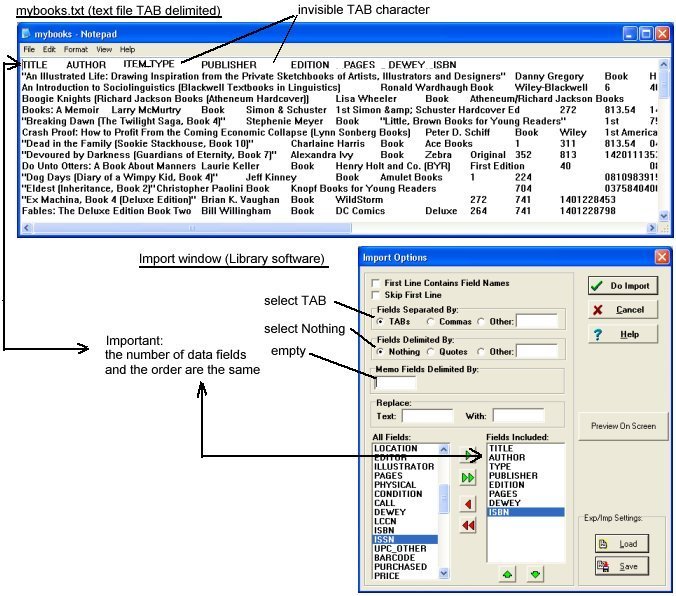
Task: Click the Do Import button
Action: pos(623,285)
